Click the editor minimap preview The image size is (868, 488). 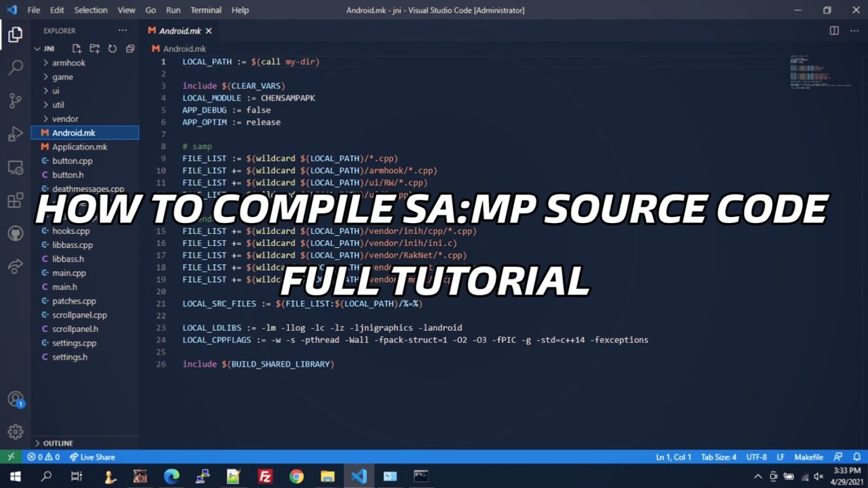pos(821,72)
